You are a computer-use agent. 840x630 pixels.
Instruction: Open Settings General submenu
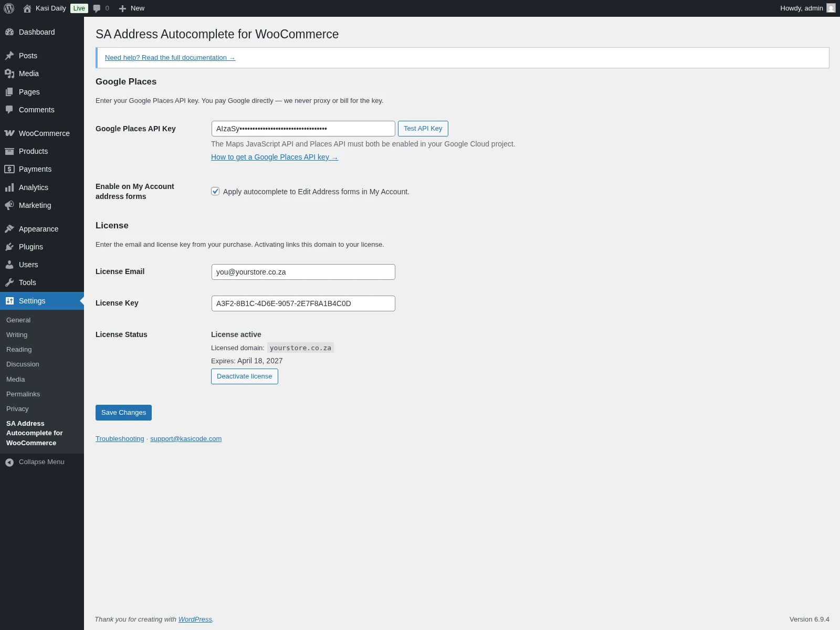18,320
